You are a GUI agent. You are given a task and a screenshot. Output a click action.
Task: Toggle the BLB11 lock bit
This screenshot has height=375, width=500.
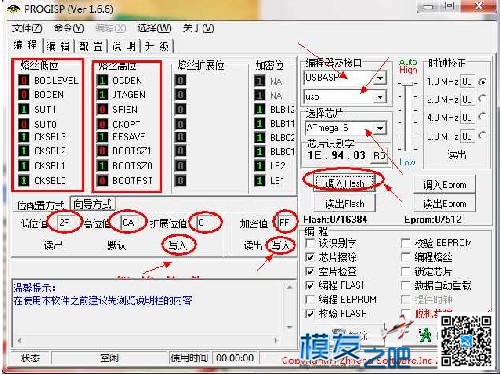tap(259, 124)
